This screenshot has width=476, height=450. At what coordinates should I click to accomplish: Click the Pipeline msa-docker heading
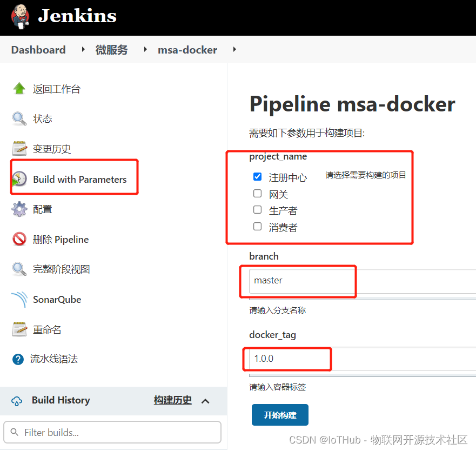pos(352,104)
